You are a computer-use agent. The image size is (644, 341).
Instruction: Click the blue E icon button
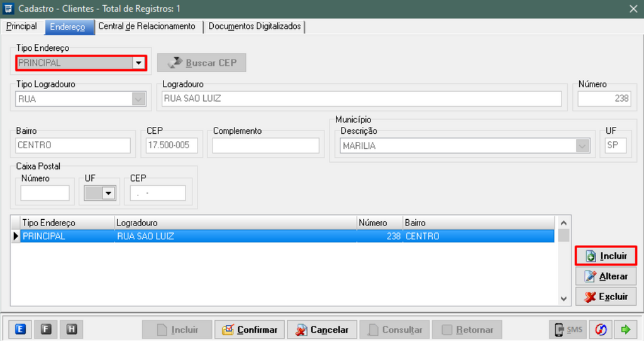click(20, 329)
